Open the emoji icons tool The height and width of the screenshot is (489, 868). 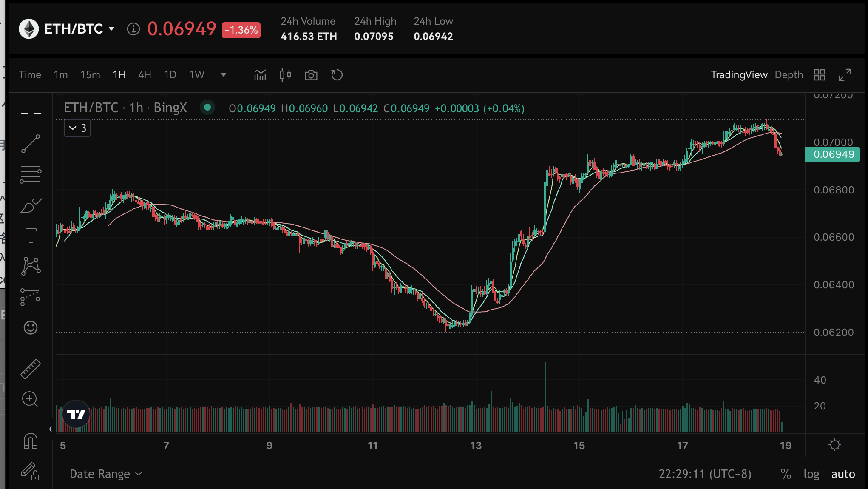(x=31, y=327)
